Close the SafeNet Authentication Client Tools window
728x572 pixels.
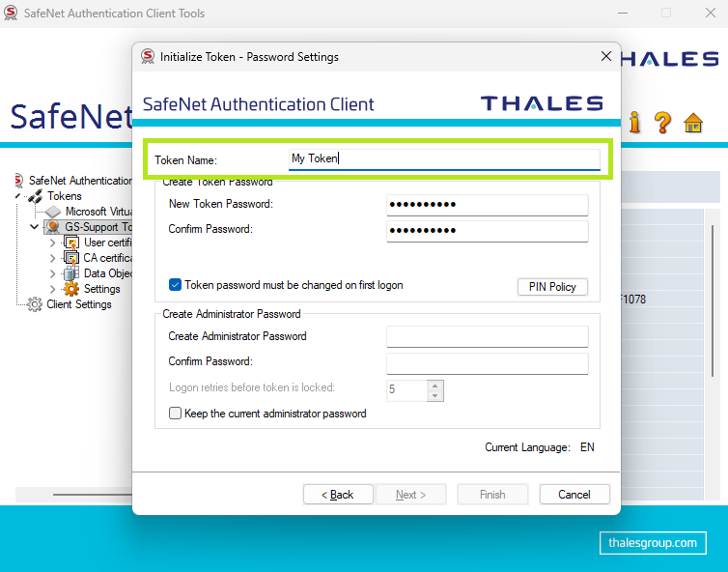711,13
